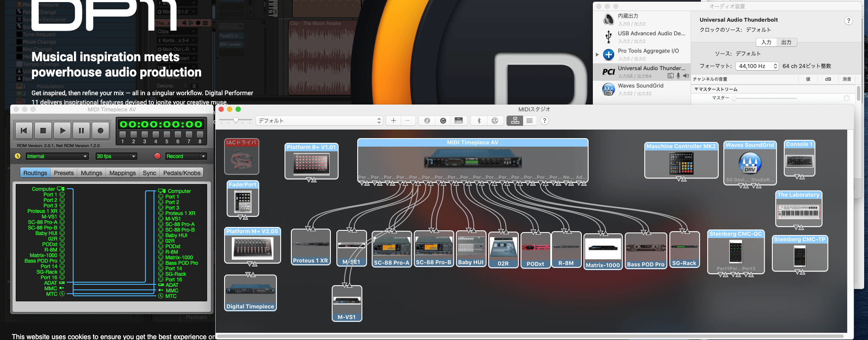Open the test setup keyboard icon

(458, 121)
